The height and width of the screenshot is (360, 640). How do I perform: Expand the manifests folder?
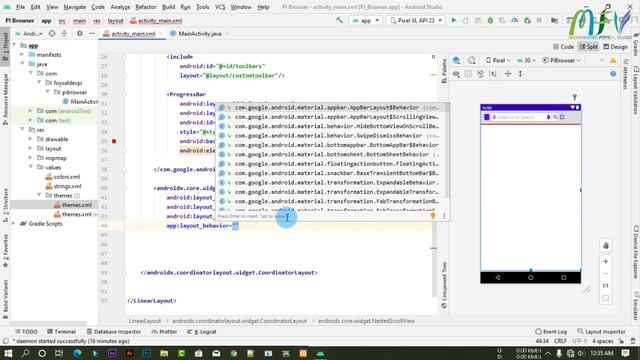(x=22, y=55)
